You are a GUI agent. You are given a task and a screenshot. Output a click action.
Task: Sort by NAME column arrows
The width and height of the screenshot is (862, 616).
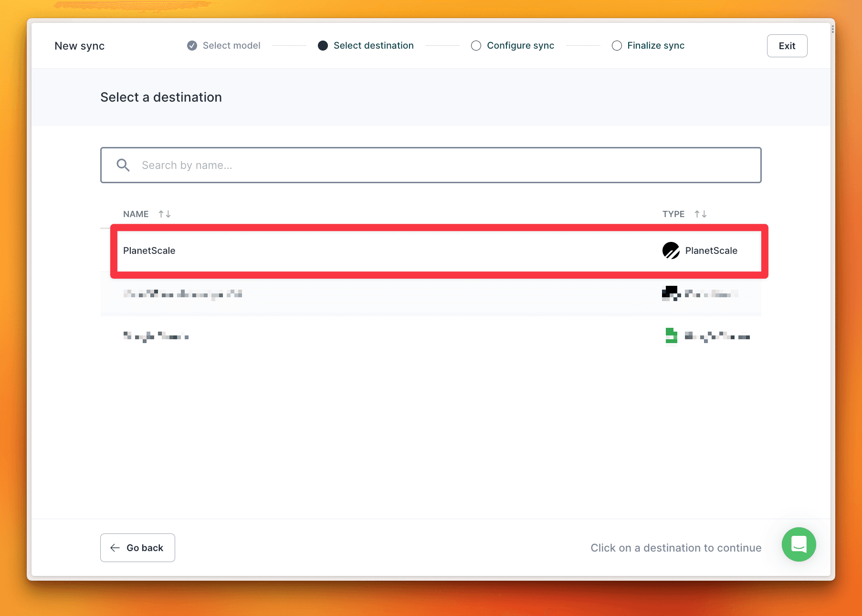pyautogui.click(x=165, y=214)
